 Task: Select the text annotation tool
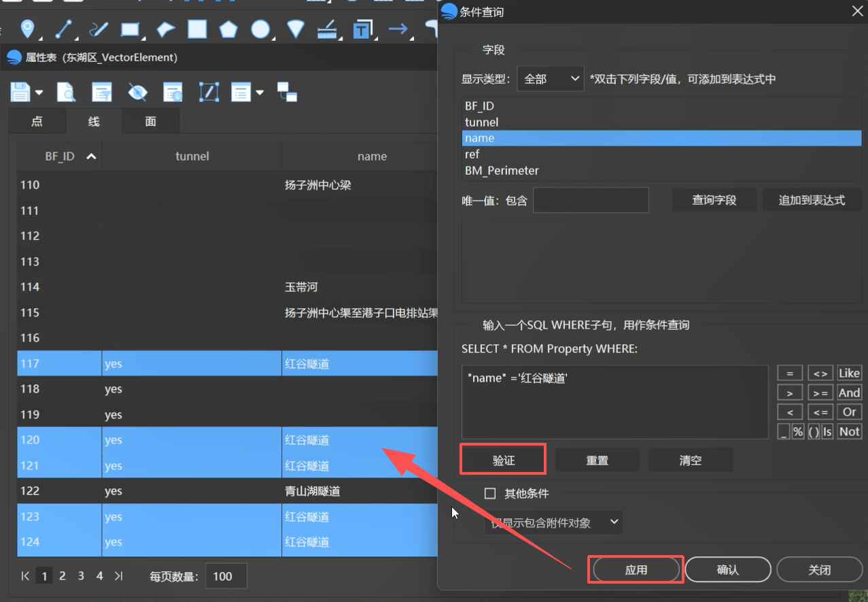pyautogui.click(x=362, y=29)
